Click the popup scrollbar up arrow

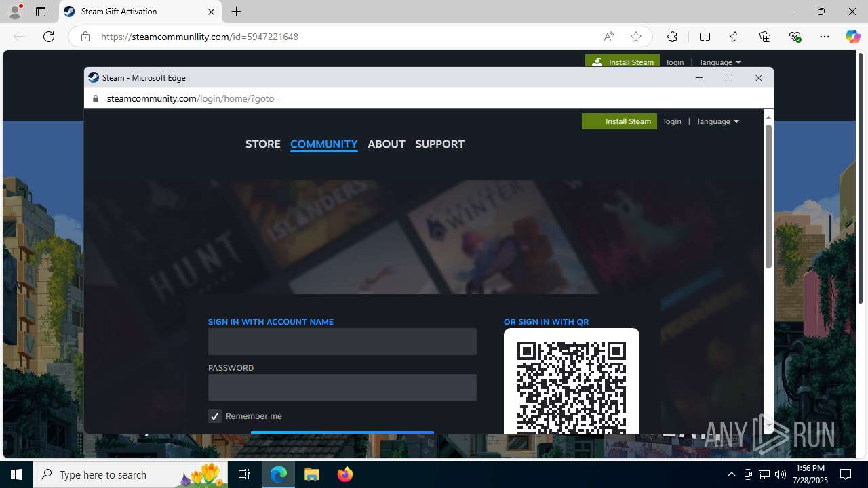click(x=768, y=117)
